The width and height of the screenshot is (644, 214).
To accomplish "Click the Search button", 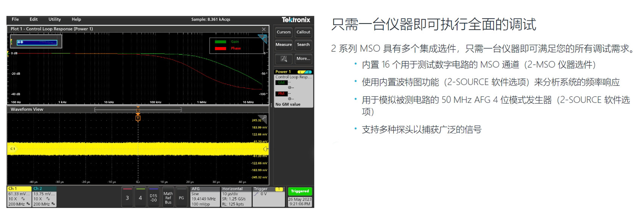I will click(303, 45).
